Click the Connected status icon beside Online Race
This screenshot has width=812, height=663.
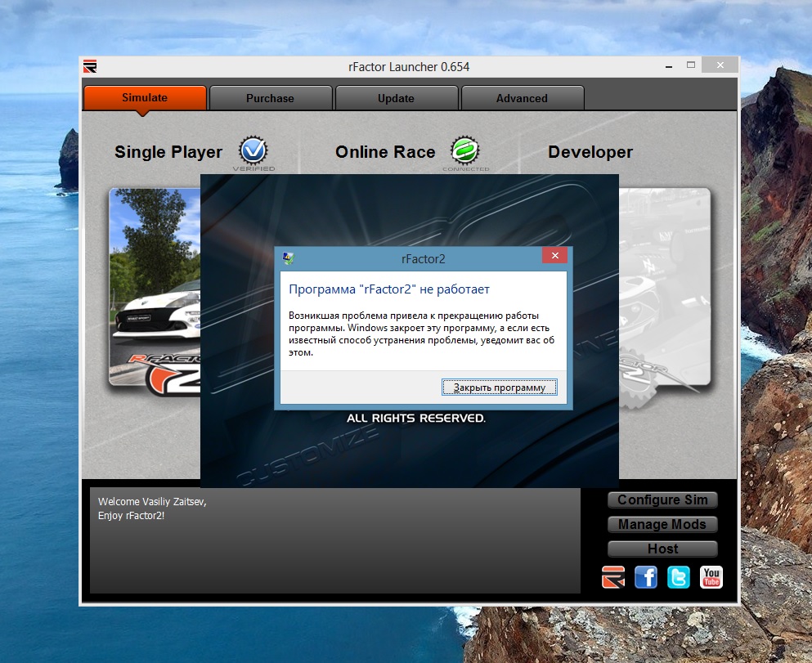click(465, 151)
